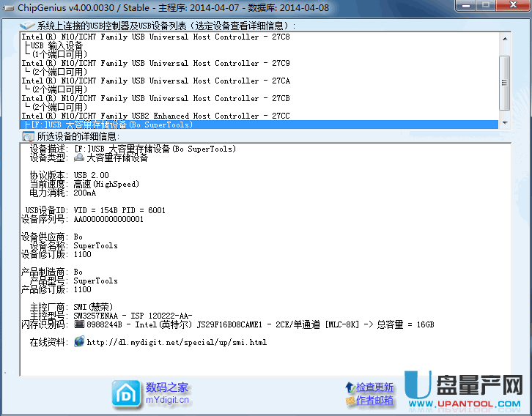This screenshot has width=532, height=416.
Task: Select USB2 Enhanced Host Controller 27CC
Action: coord(155,116)
